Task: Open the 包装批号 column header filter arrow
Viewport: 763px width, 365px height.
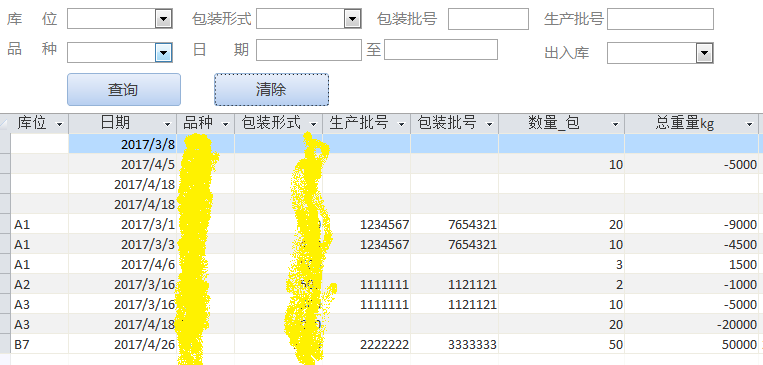Action: 490,125
